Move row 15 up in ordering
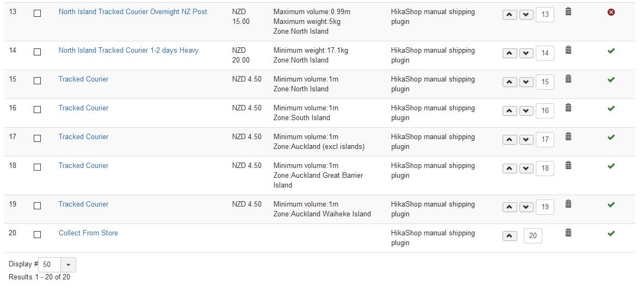 tap(509, 82)
